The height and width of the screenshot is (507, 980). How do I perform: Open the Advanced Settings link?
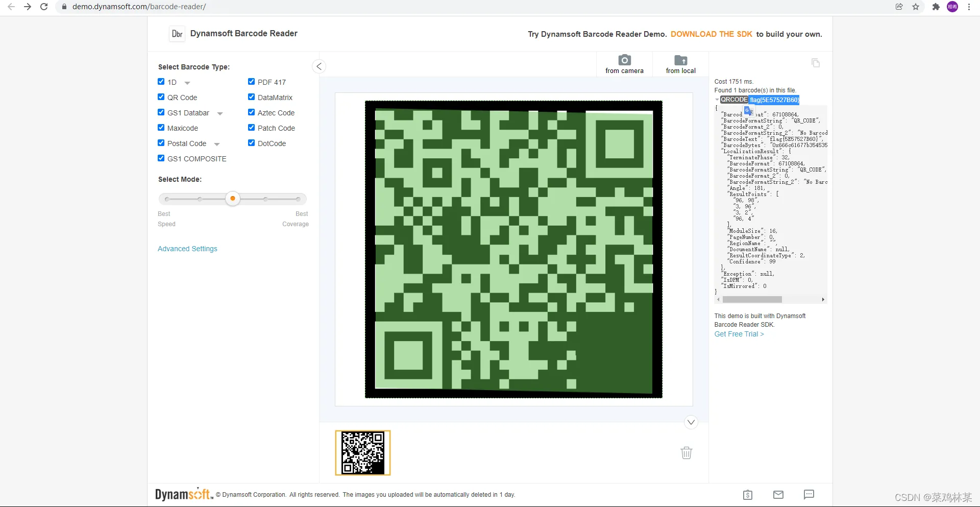[x=187, y=249]
